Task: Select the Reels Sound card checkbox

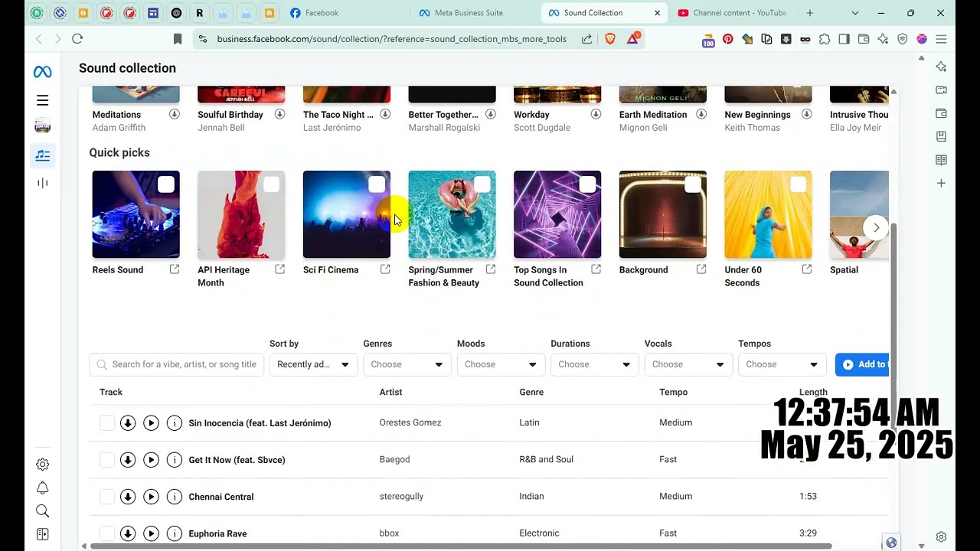Action: 166,184
